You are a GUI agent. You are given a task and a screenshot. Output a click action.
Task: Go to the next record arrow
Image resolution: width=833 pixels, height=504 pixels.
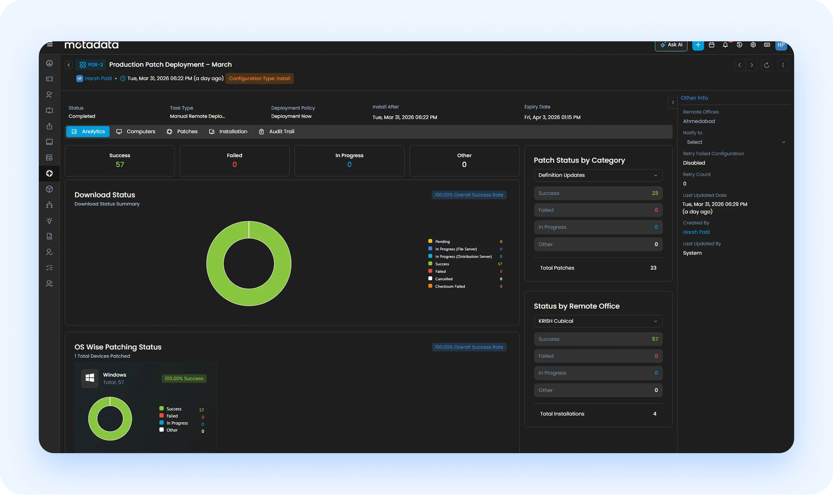coord(752,65)
